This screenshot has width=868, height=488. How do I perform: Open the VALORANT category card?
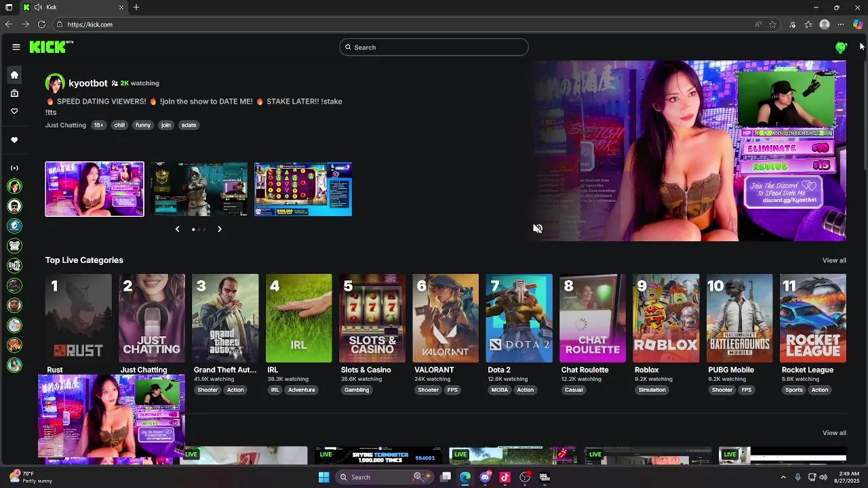pos(446,318)
